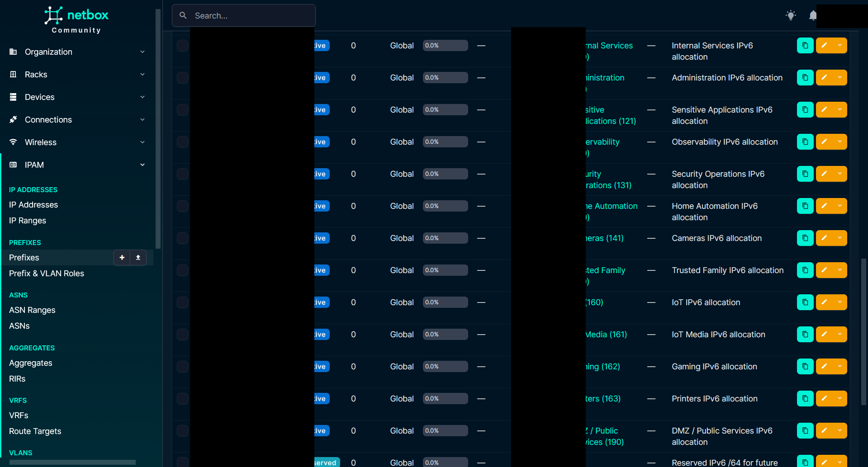Clone the Printers IPv6 allocation prefix
The height and width of the screenshot is (467, 868).
click(805, 398)
